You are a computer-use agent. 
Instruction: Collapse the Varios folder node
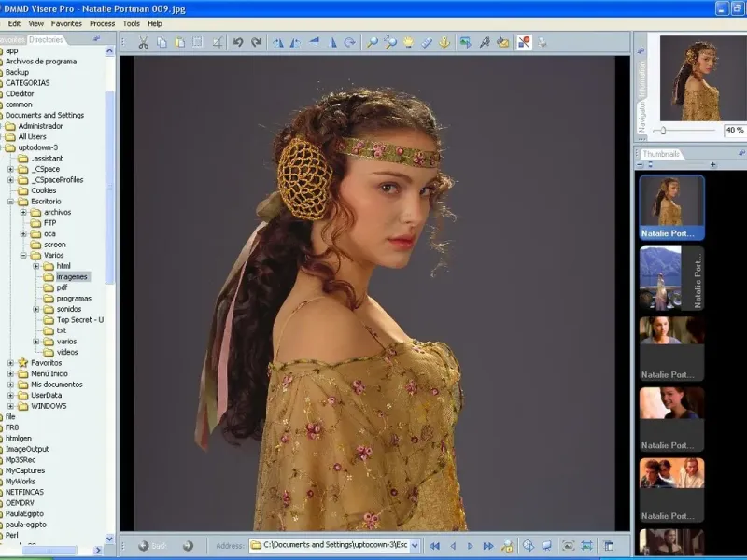tap(23, 255)
